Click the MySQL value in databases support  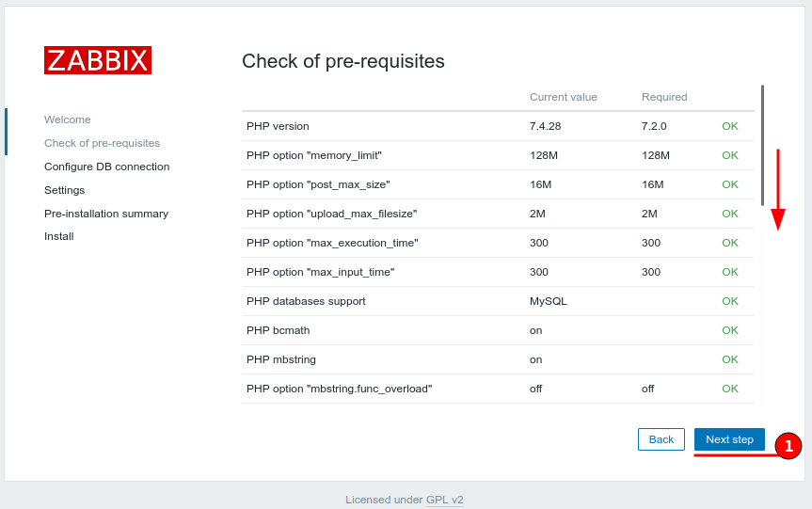click(548, 301)
